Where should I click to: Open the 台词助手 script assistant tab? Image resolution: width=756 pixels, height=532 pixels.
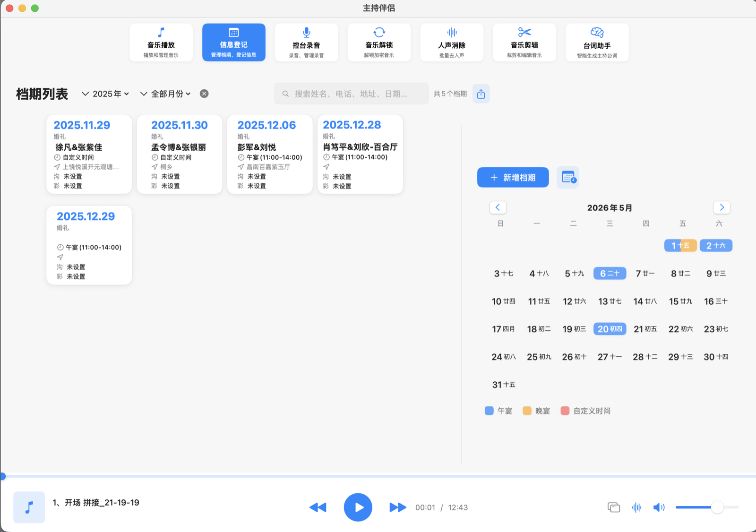597,43
